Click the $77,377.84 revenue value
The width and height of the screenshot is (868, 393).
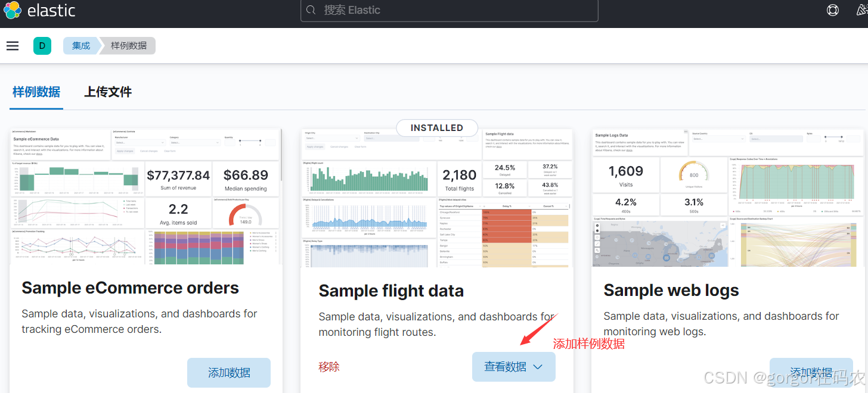(x=178, y=175)
